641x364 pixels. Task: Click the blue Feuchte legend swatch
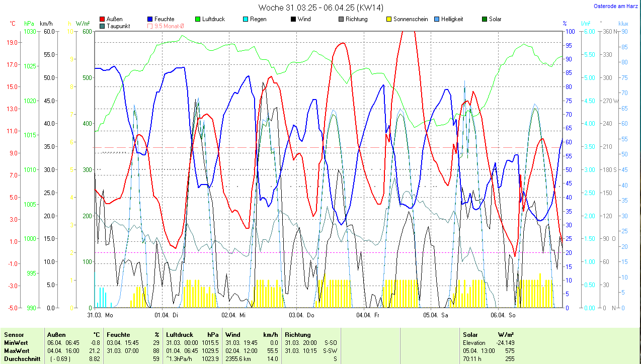coord(150,19)
